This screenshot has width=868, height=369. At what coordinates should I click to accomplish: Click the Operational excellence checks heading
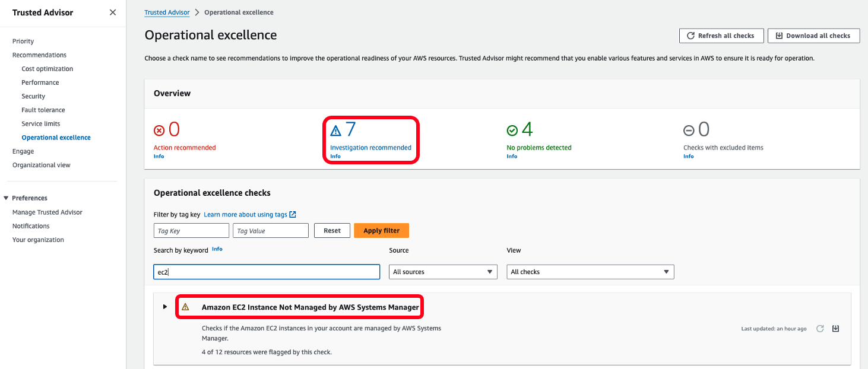[212, 193]
